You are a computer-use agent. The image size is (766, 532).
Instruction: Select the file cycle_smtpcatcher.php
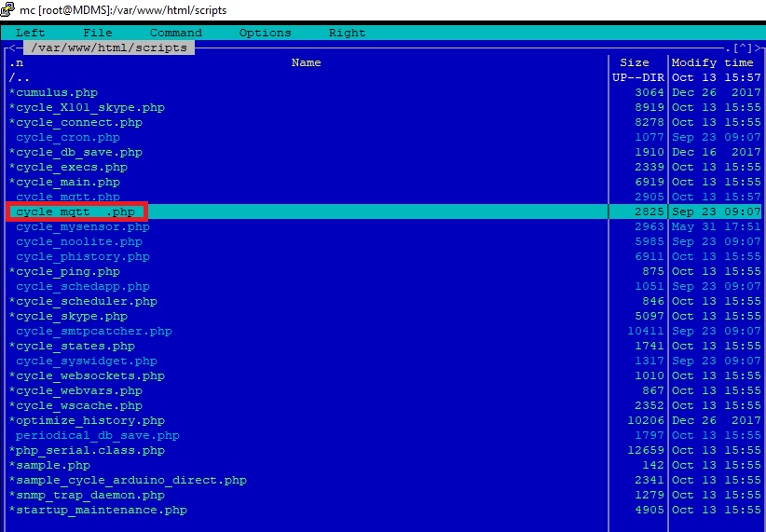click(x=94, y=331)
